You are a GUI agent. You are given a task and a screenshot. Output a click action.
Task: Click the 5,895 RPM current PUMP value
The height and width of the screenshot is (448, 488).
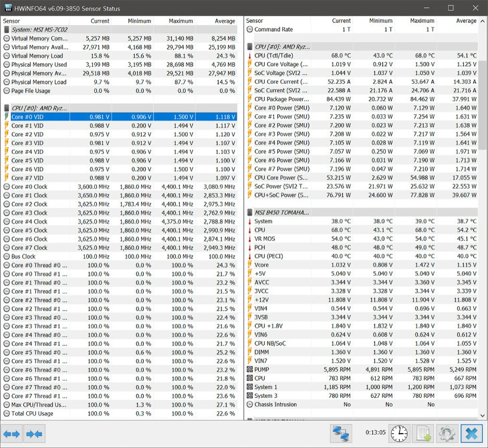pyautogui.click(x=337, y=369)
